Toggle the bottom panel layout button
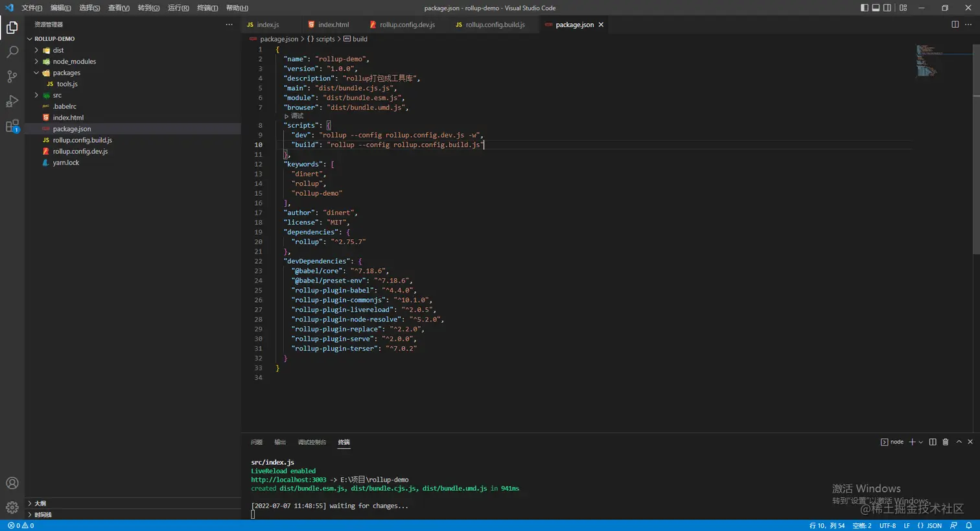 tap(876, 8)
